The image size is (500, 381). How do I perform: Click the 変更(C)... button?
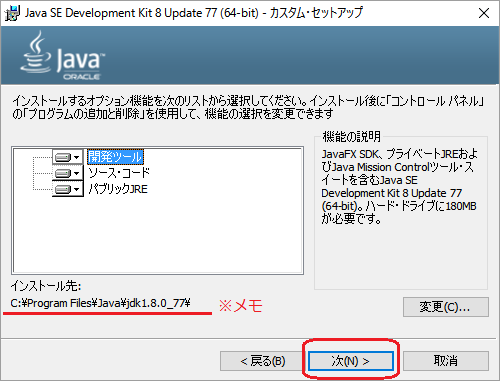pos(446,307)
